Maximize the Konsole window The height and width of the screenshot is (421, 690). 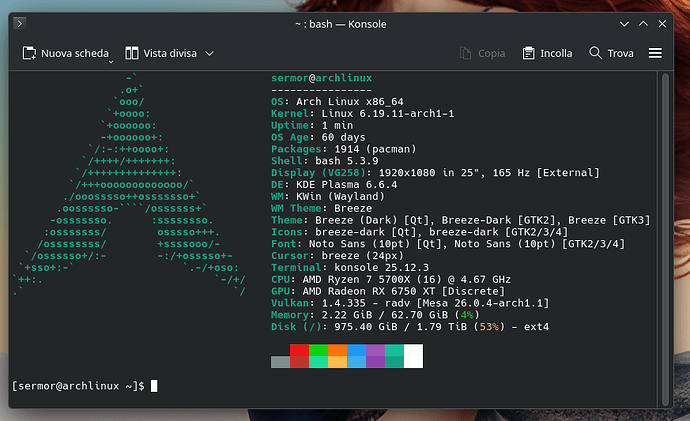(643, 24)
